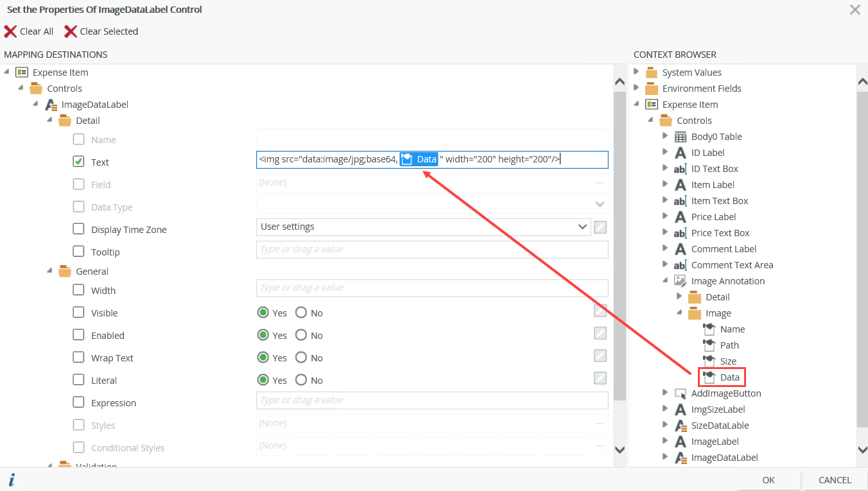Click the Expression input field

[x=431, y=400]
